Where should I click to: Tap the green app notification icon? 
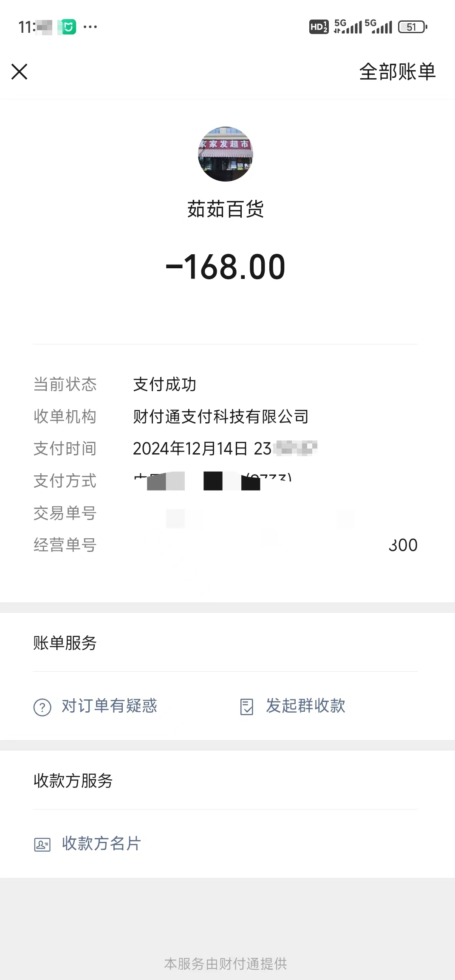point(67,27)
